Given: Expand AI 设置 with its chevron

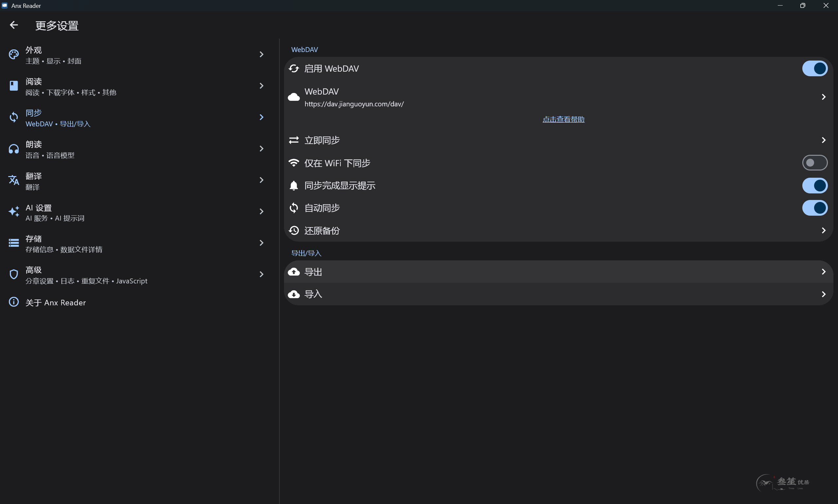Looking at the screenshot, I should coord(261,212).
